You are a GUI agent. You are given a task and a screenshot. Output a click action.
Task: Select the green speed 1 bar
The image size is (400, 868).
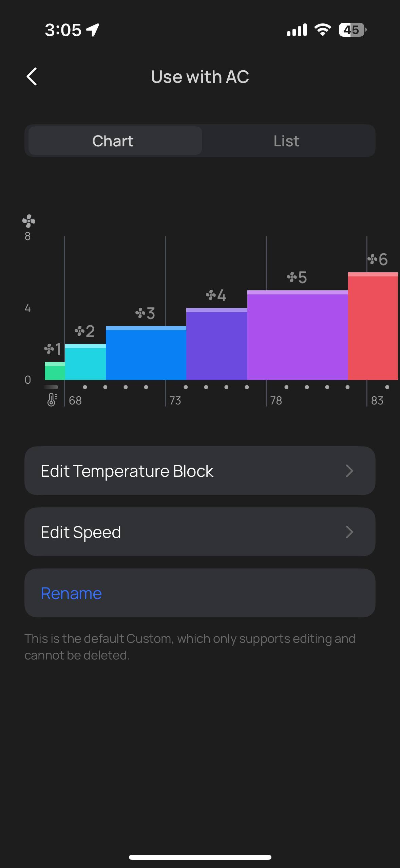pyautogui.click(x=55, y=372)
